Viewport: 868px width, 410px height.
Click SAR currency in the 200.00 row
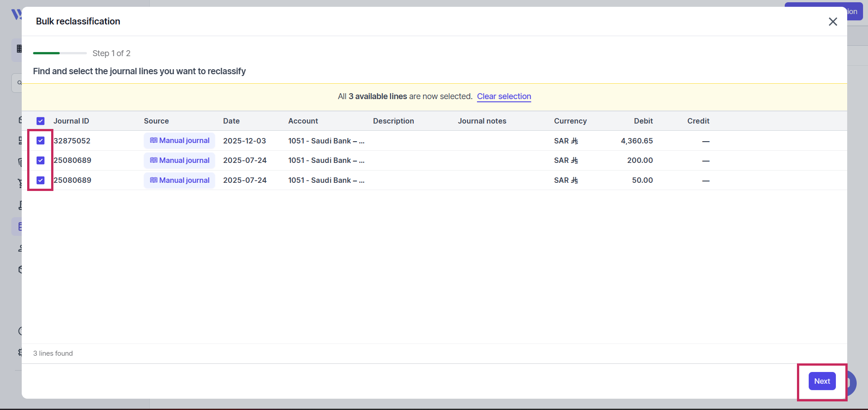(566, 161)
